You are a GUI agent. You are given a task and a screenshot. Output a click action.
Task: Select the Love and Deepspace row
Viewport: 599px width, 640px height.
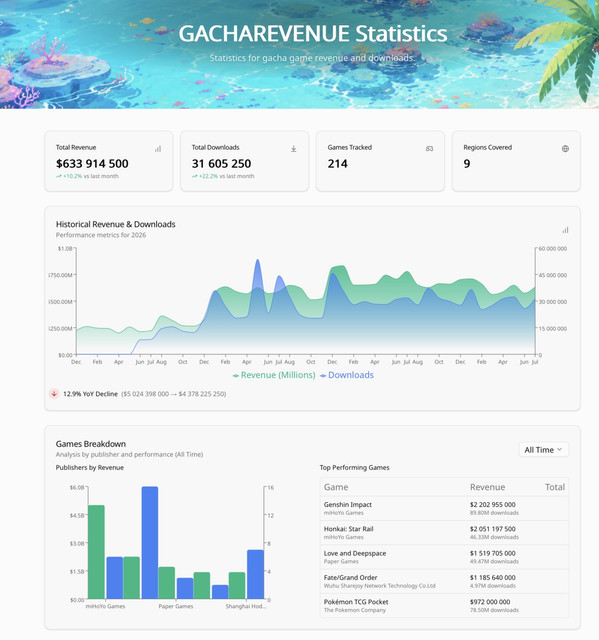pyautogui.click(x=444, y=557)
